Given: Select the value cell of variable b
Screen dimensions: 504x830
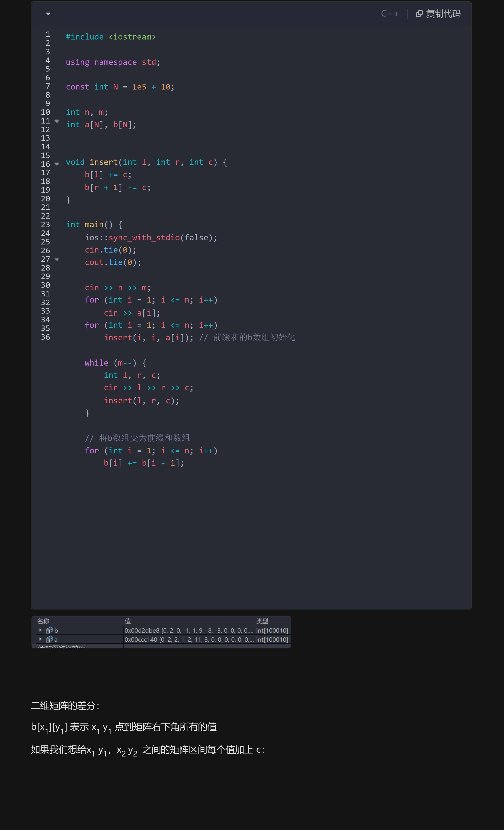Looking at the screenshot, I should (189, 630).
